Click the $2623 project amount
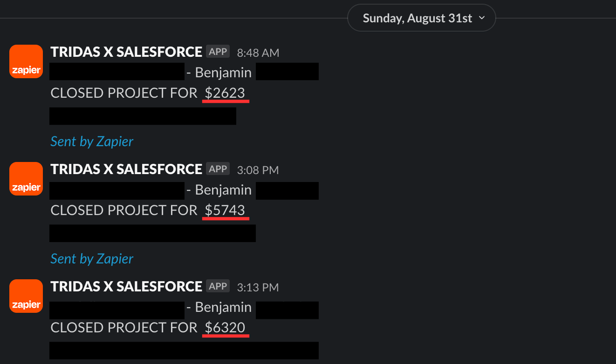This screenshot has width=616, height=364. 225,93
